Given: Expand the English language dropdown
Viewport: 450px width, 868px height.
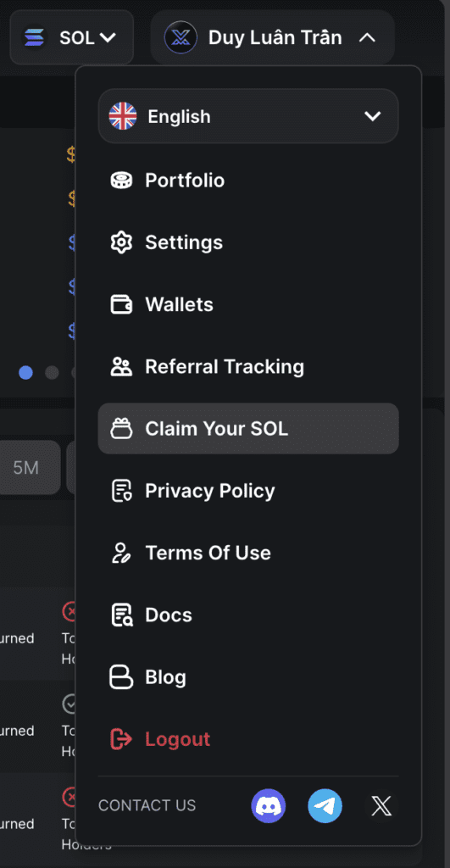Looking at the screenshot, I should coord(248,116).
